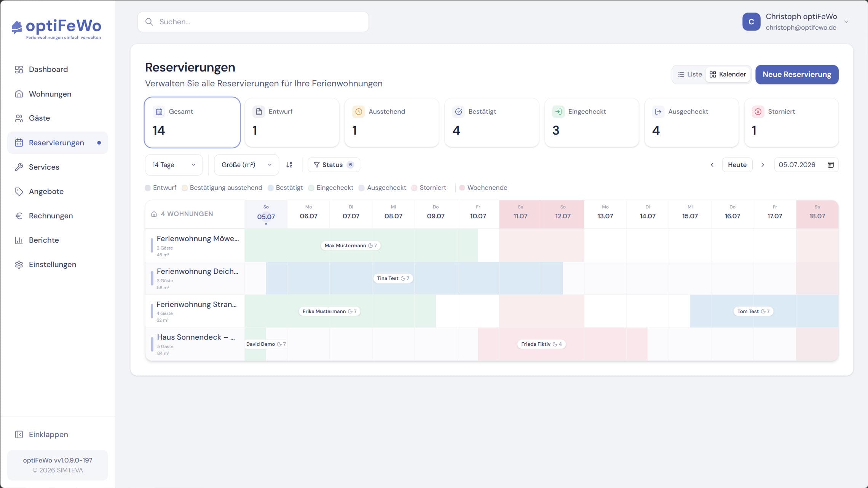Open the Größe (m²) sort dropdown

(x=246, y=165)
